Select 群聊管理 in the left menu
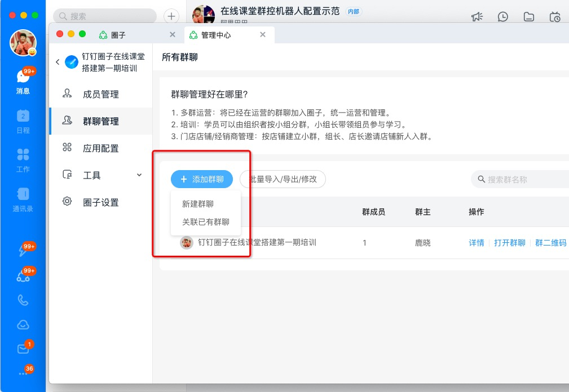Image resolution: width=569 pixels, height=392 pixels. [x=101, y=121]
